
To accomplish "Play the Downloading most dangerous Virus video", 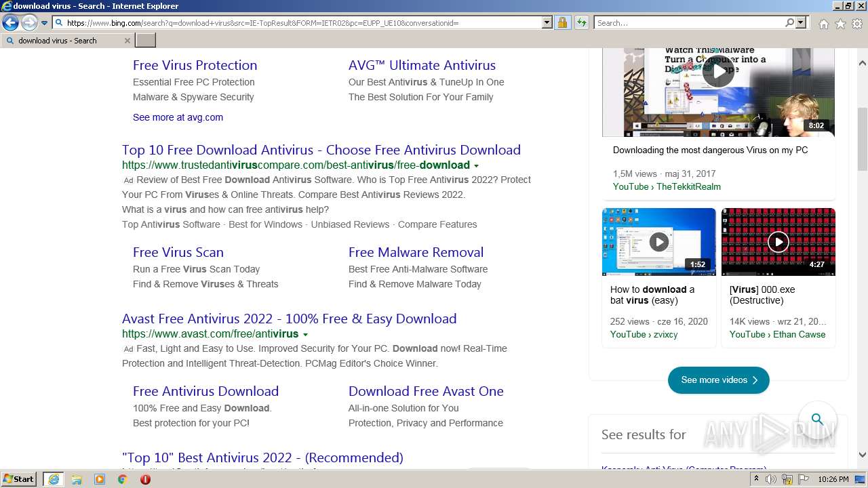I will [718, 73].
